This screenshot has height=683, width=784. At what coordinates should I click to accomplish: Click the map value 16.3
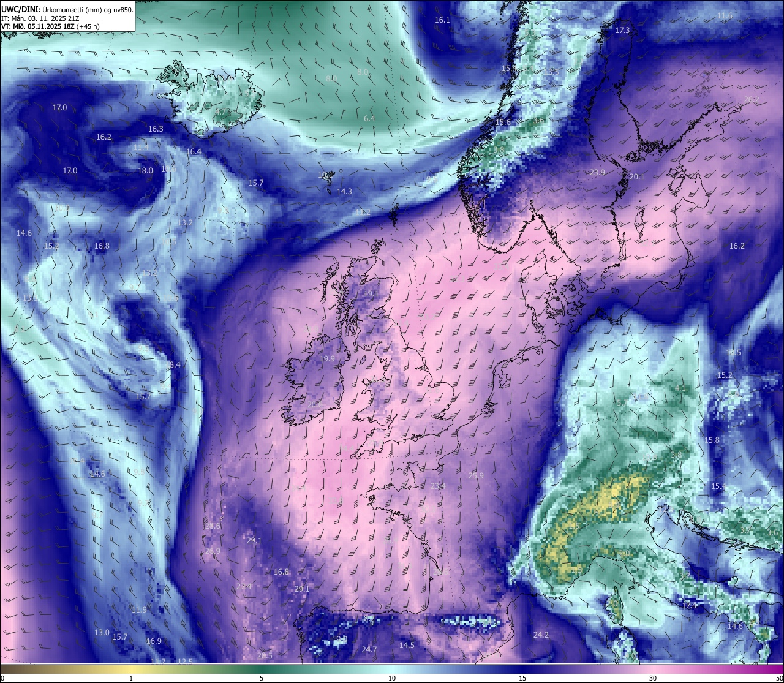(x=156, y=129)
